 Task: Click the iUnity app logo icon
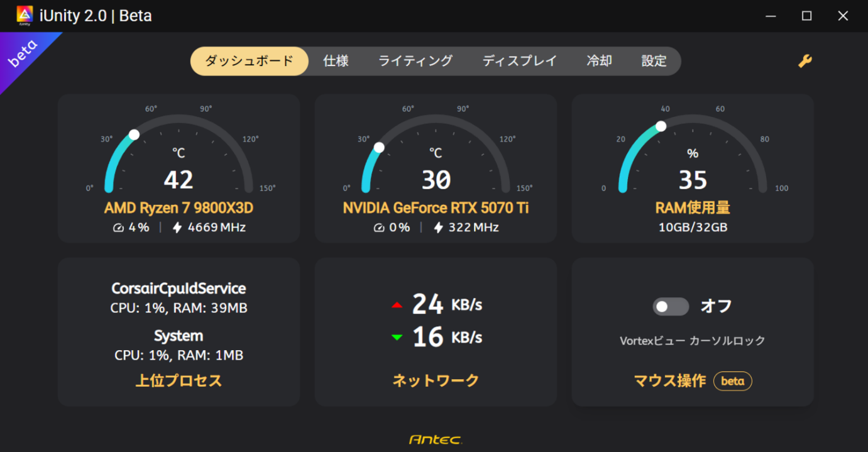pyautogui.click(x=25, y=16)
